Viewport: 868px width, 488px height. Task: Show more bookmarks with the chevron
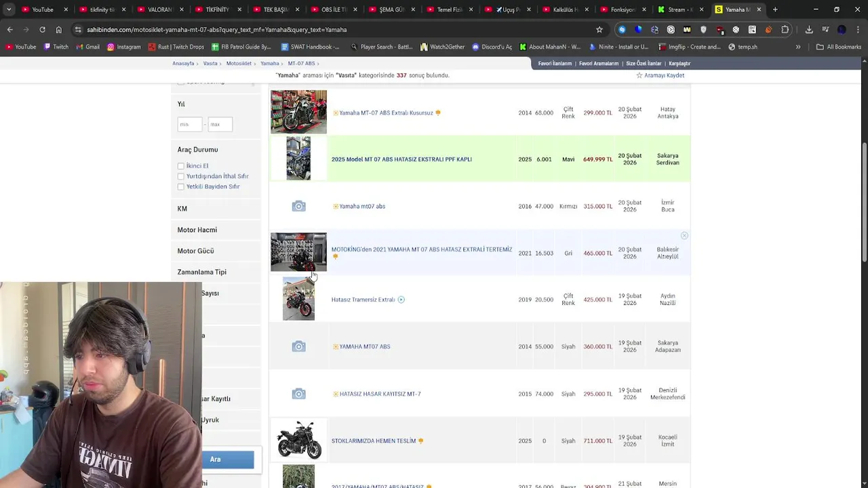point(798,47)
